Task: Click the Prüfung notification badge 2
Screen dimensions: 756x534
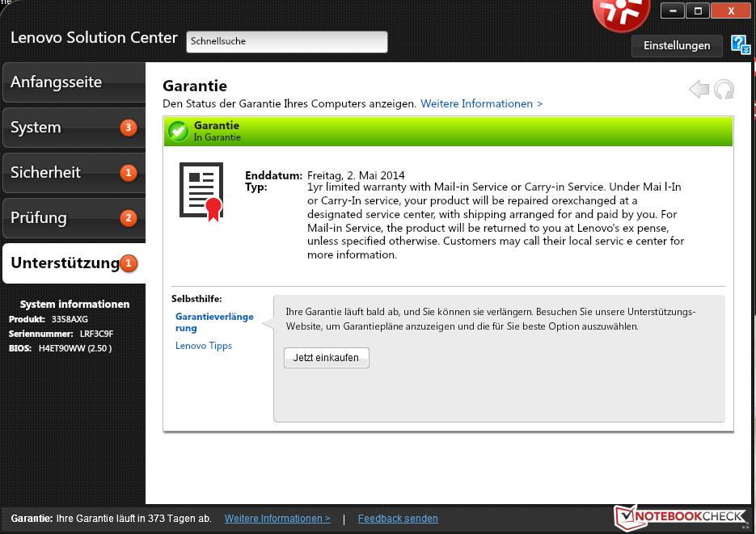Action: 129,218
